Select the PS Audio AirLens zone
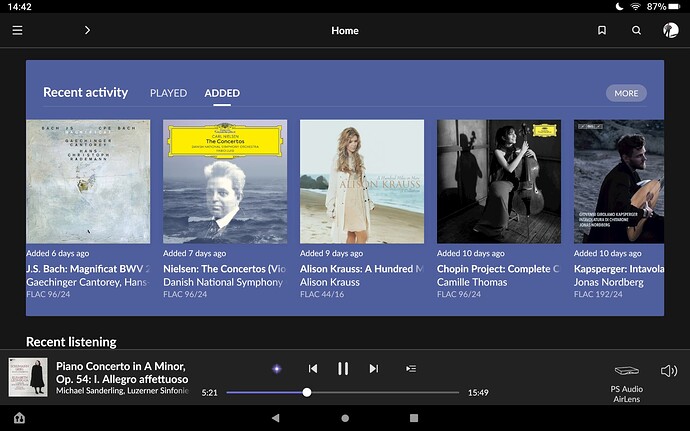Viewport: 690px width, 431px height. tap(627, 383)
